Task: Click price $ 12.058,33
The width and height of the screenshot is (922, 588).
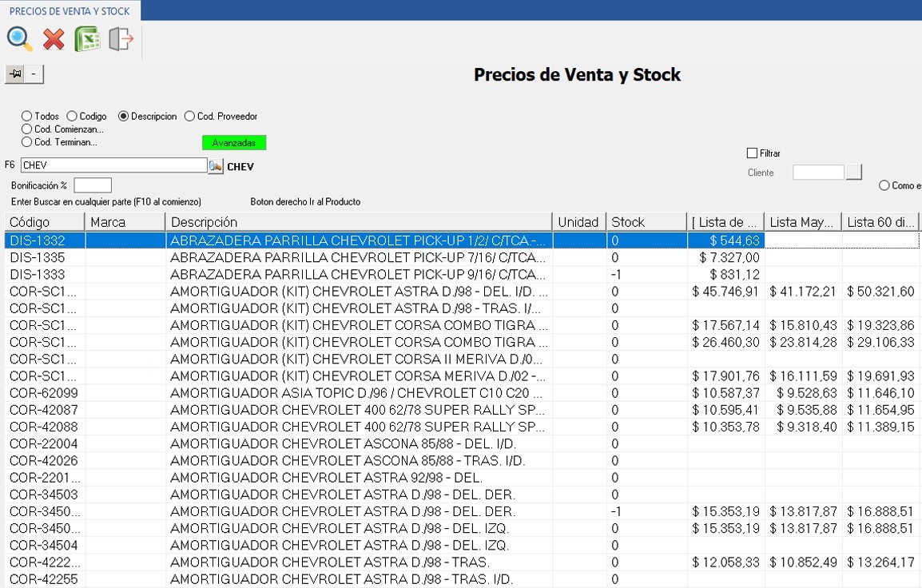Action: 725,562
